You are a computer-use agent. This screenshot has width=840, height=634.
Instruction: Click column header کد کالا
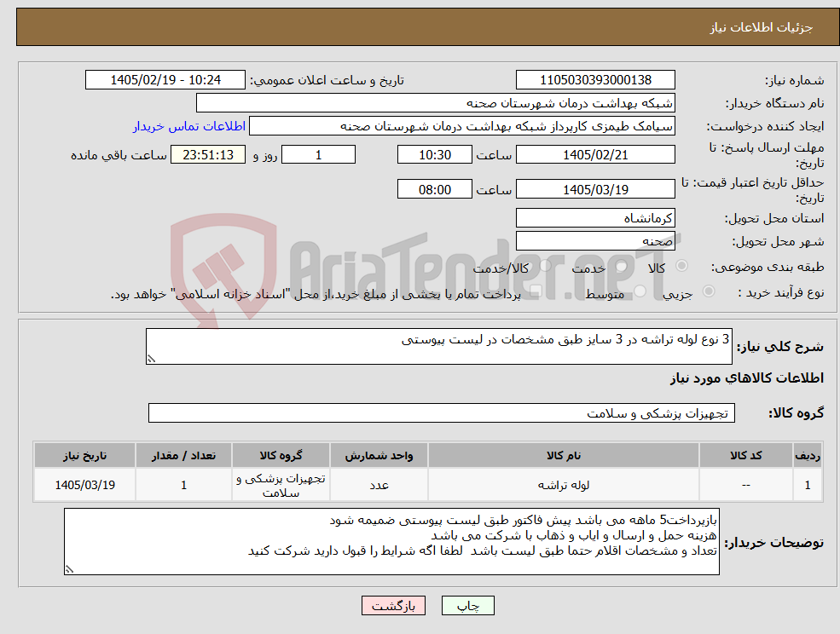(x=746, y=456)
